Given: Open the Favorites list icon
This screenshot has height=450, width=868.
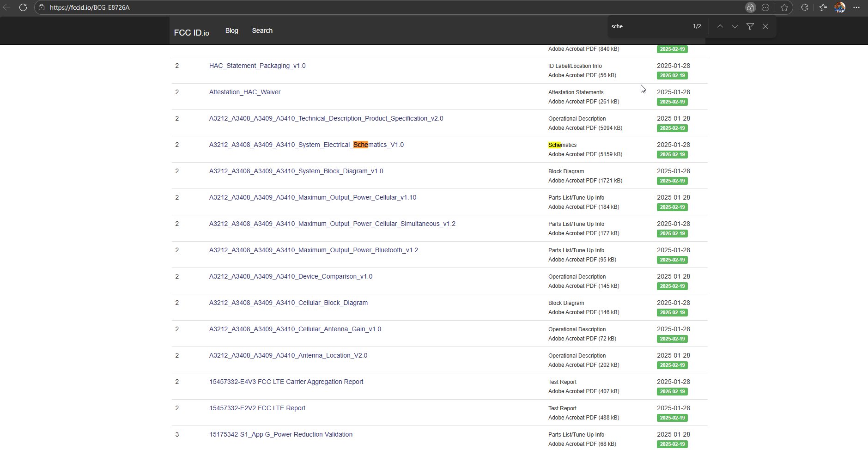Looking at the screenshot, I should [823, 7].
